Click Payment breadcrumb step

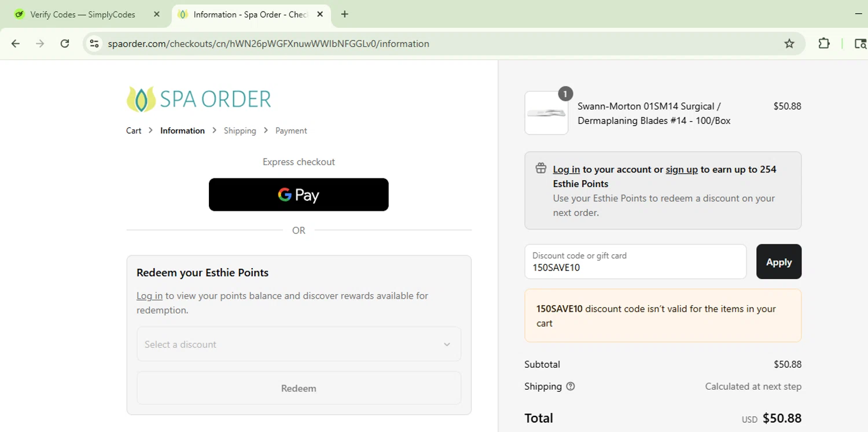click(291, 130)
